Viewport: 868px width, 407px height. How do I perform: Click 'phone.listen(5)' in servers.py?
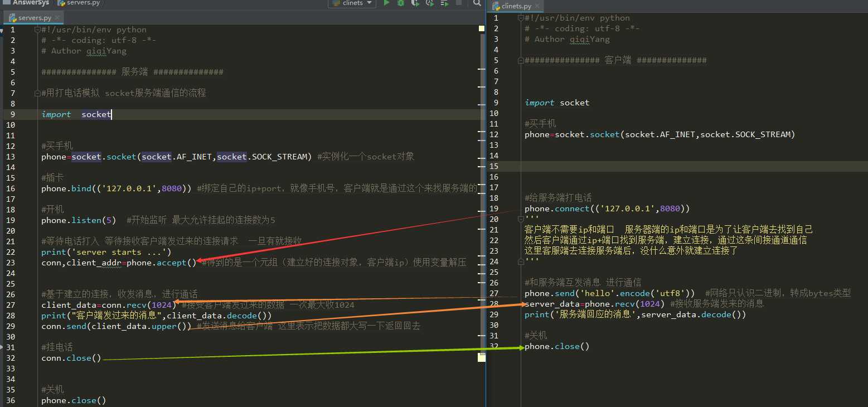79,220
